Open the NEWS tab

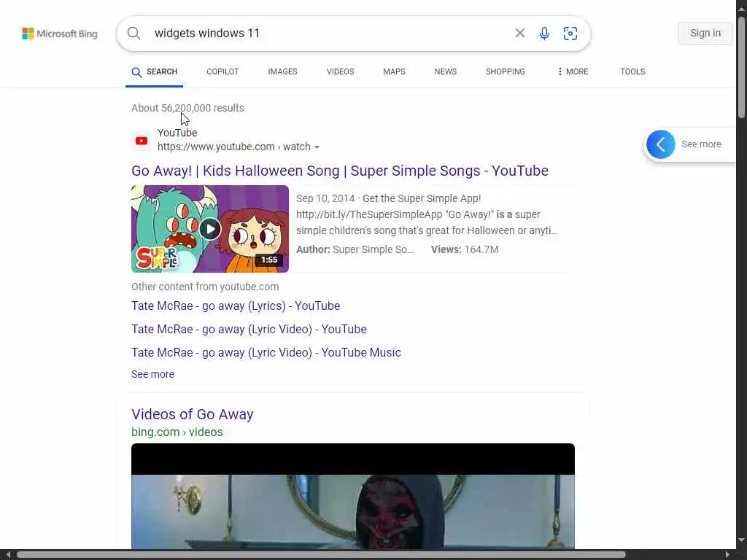pos(446,72)
